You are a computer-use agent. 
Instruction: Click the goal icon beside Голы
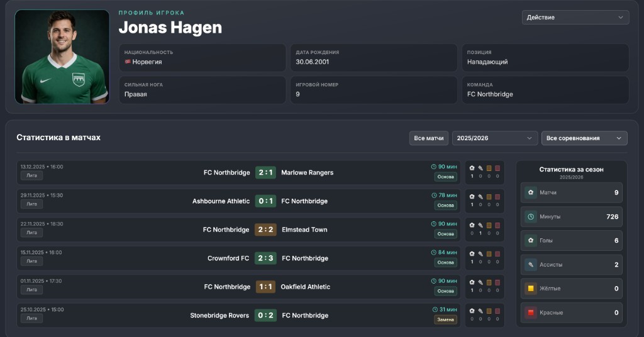531,241
